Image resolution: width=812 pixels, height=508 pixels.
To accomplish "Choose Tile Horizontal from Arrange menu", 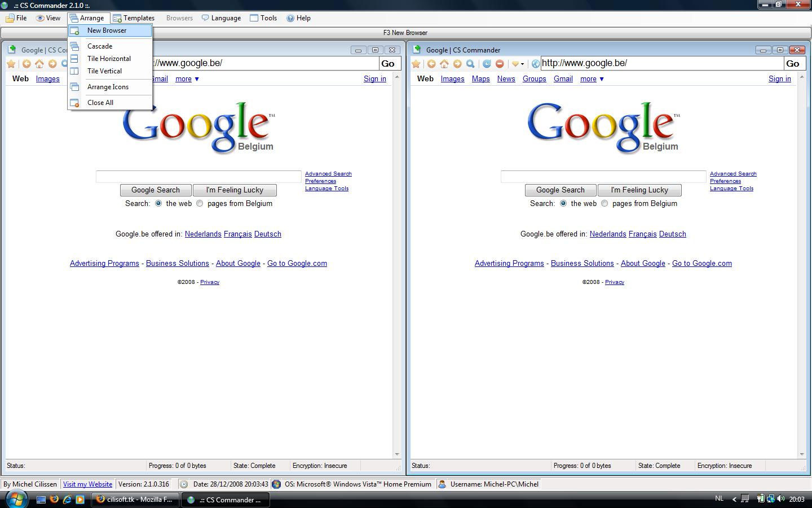I will pyautogui.click(x=110, y=59).
